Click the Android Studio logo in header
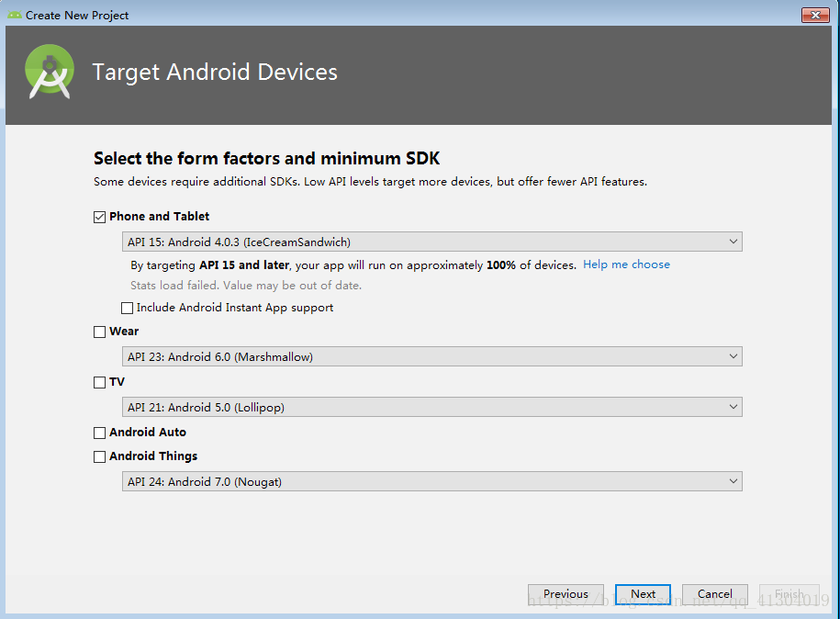Viewport: 840px width, 619px height. pyautogui.click(x=50, y=72)
